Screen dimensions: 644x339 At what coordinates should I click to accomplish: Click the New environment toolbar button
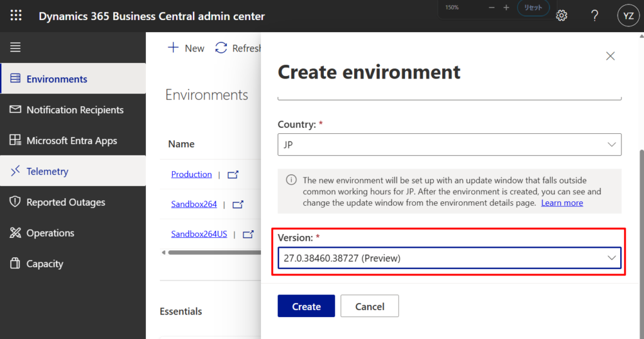pos(186,48)
